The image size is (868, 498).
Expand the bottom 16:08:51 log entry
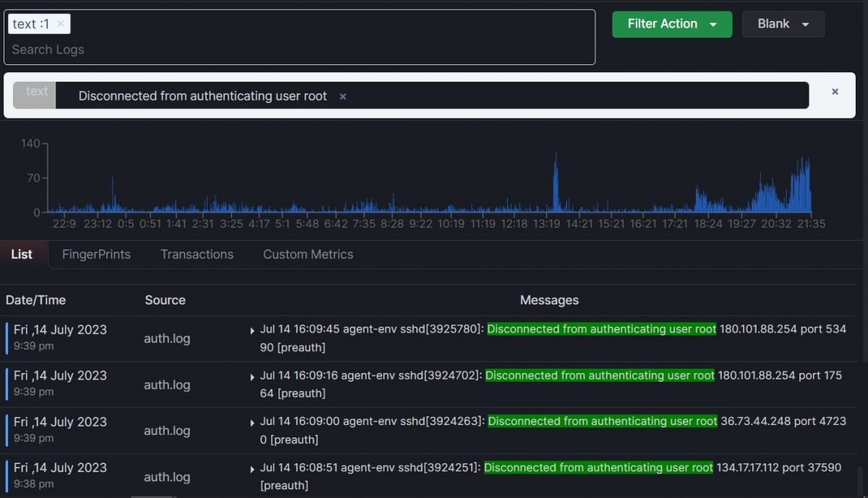pyautogui.click(x=252, y=468)
